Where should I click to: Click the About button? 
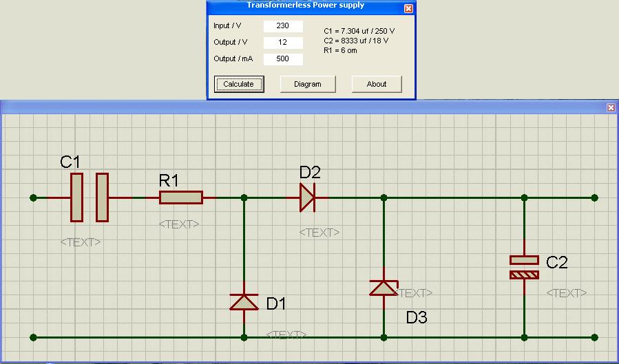[376, 84]
